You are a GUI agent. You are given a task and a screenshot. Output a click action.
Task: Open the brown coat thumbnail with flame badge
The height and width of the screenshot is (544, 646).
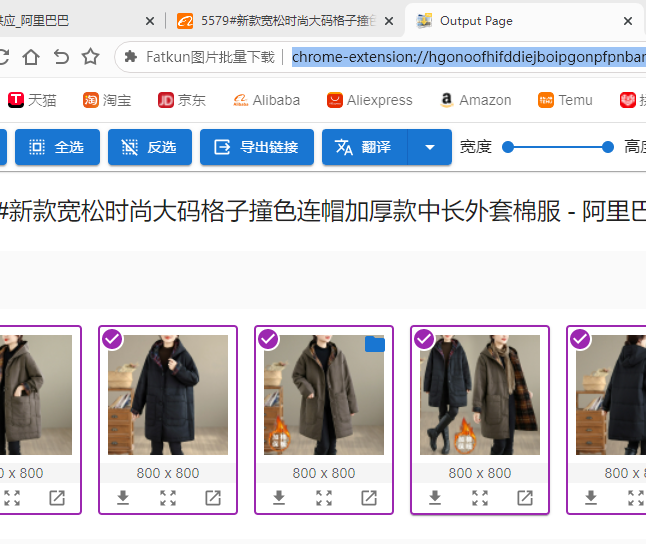point(324,395)
